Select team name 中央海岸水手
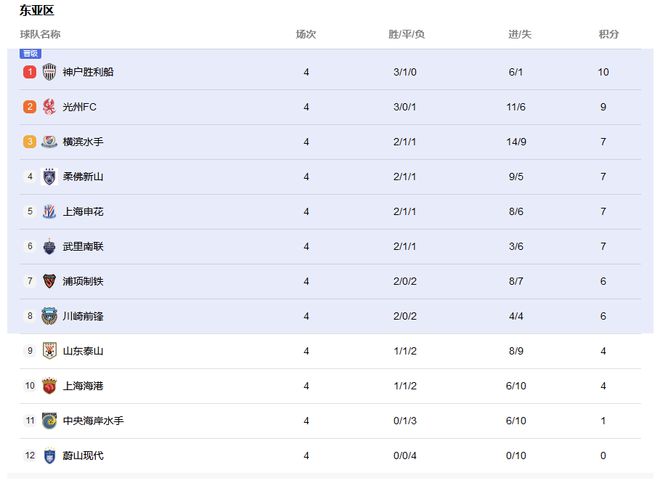This screenshot has height=486, width=660. pos(93,421)
